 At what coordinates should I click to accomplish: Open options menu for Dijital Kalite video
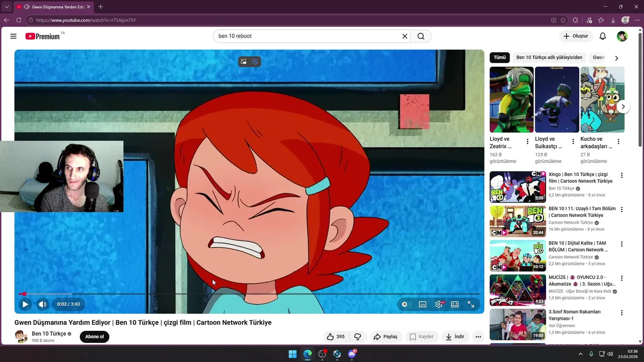[621, 244]
